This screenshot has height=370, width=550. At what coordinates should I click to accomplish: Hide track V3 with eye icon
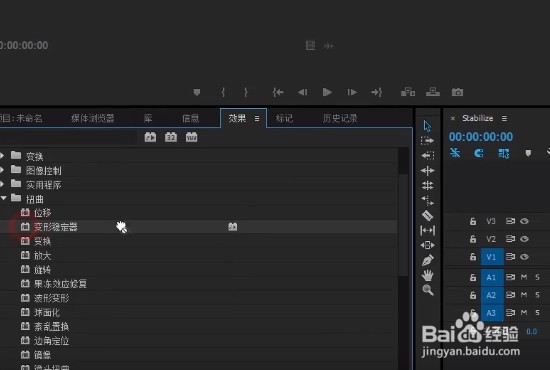[x=524, y=221]
